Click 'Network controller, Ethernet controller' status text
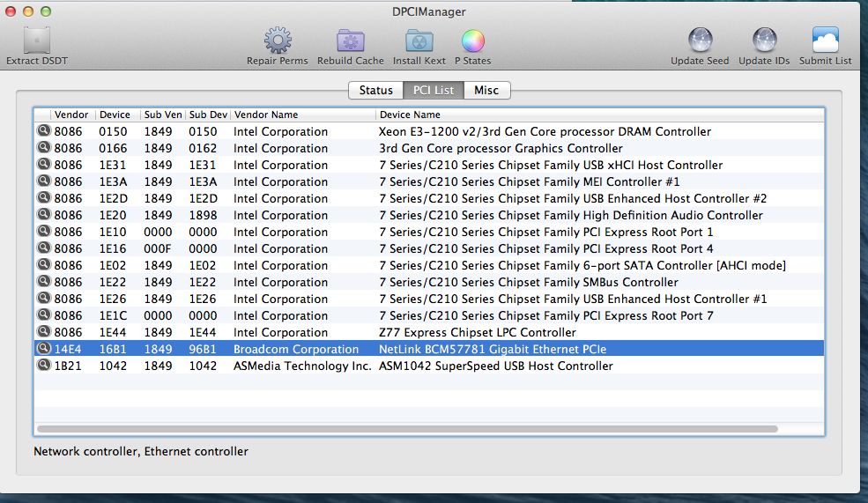 (x=141, y=452)
